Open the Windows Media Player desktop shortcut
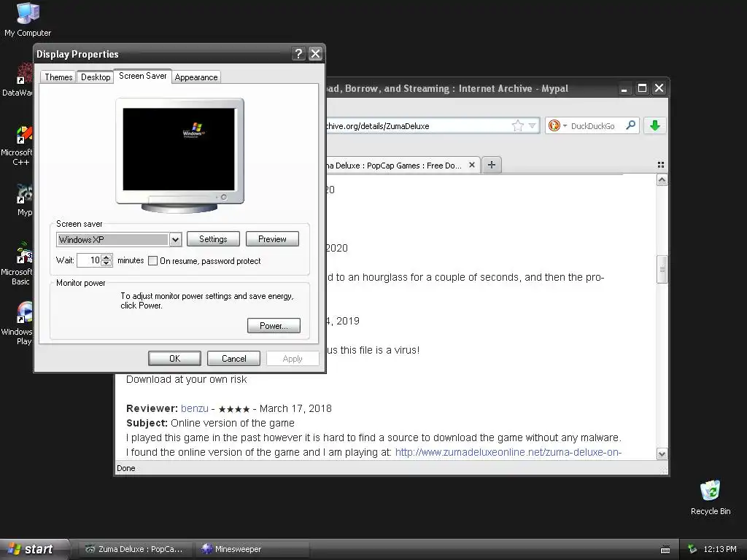The width and height of the screenshot is (747, 560). [x=18, y=324]
